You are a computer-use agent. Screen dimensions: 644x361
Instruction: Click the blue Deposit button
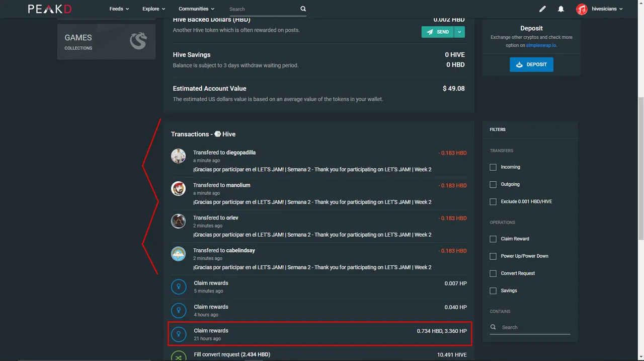point(531,64)
